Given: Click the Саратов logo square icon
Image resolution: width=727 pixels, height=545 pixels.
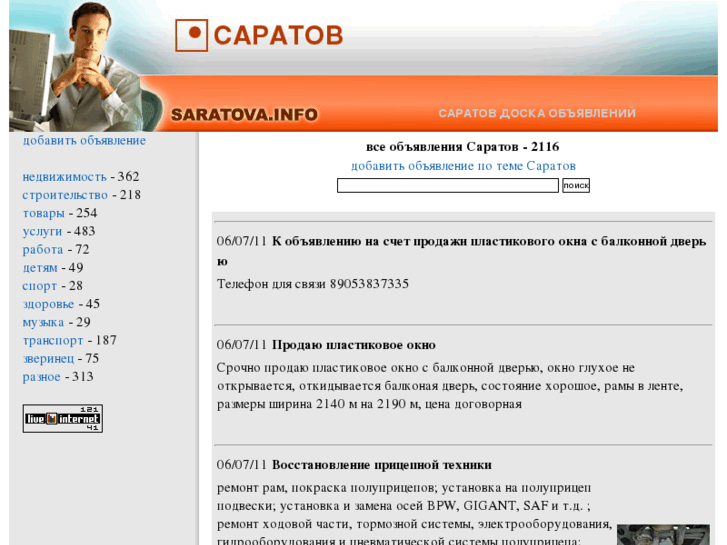Looking at the screenshot, I should (191, 35).
